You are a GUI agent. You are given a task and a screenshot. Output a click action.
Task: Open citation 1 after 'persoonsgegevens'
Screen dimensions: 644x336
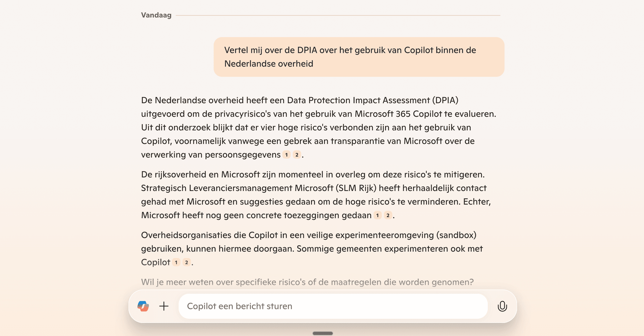tap(286, 154)
